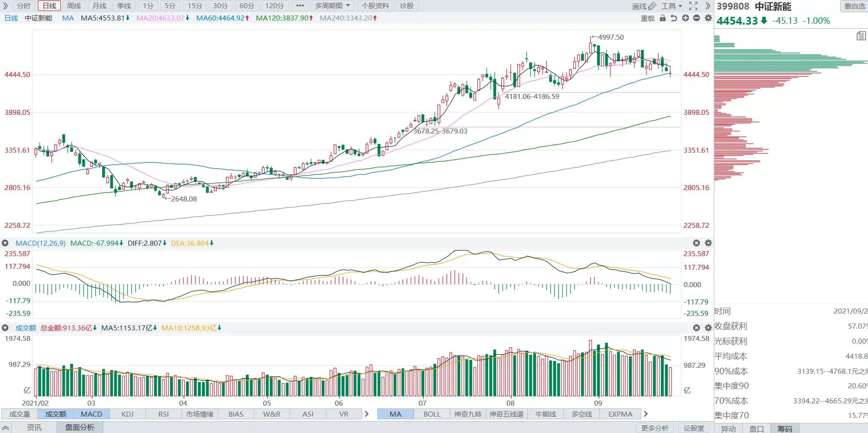Image resolution: width=868 pixels, height=433 pixels.
Task: Click the 删自选 button
Action: (854, 6)
